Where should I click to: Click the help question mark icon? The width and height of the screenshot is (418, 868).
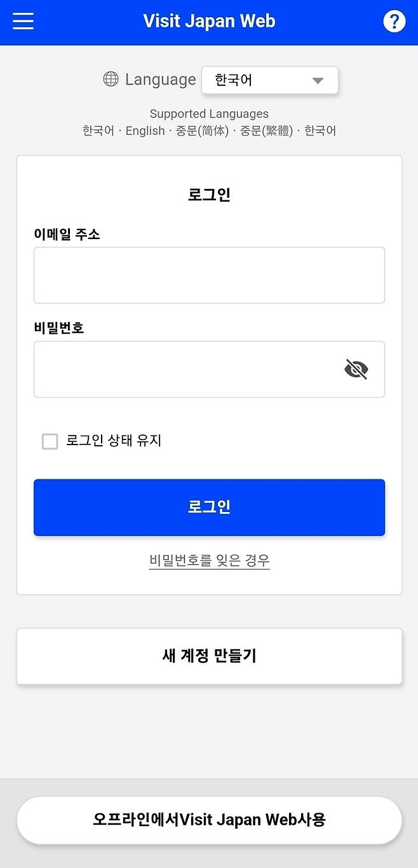(394, 22)
